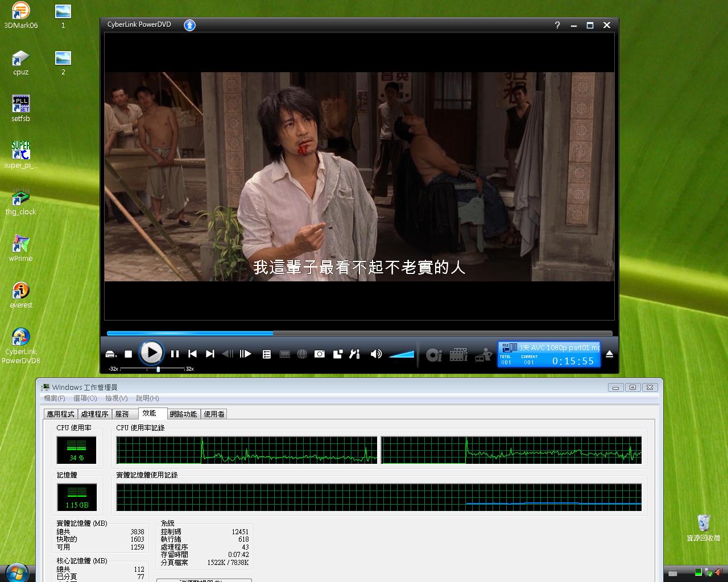Switch to the 使用者 tab
The height and width of the screenshot is (582, 728).
coord(214,414)
